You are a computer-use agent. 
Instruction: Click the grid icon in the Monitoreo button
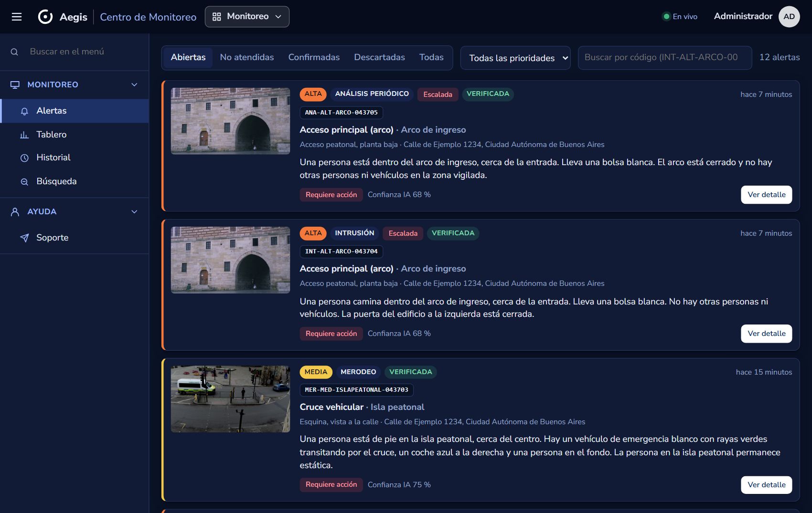216,17
